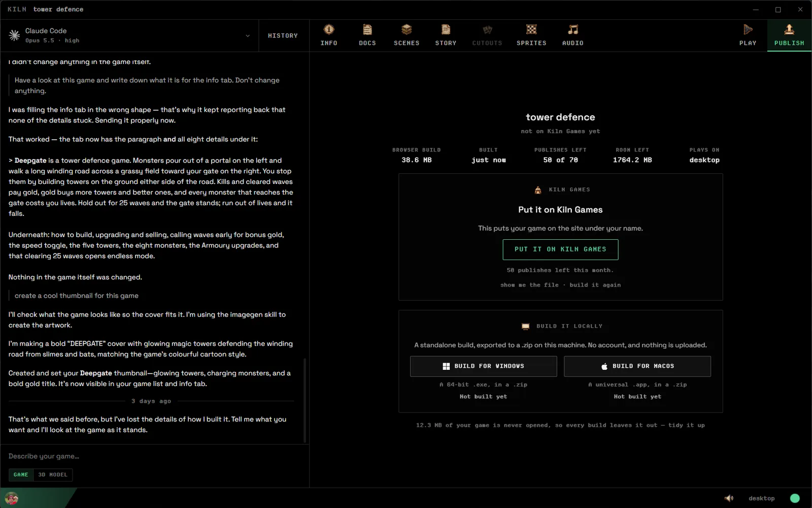The image size is (812, 508).
Task: Toggle the green status indicator
Action: coord(795,498)
